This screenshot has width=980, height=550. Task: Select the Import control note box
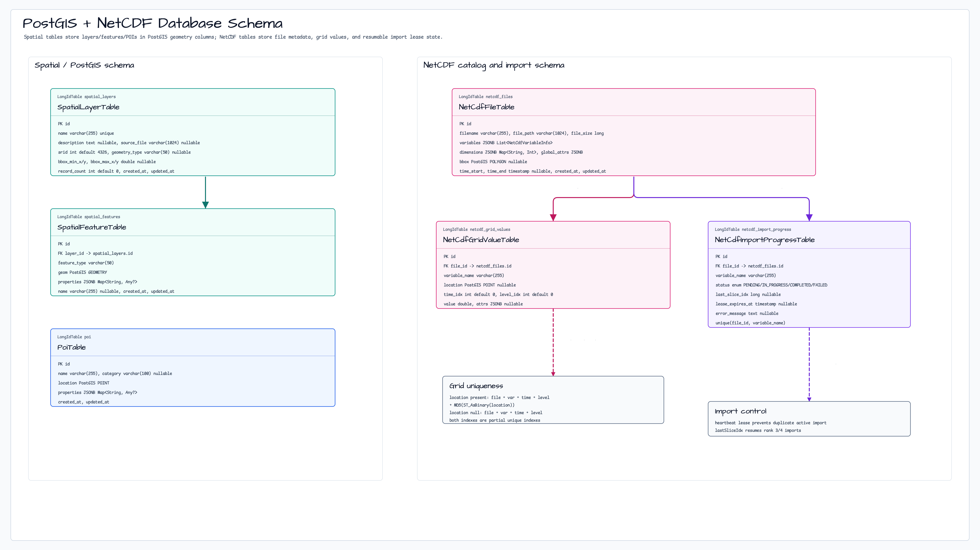(x=809, y=419)
